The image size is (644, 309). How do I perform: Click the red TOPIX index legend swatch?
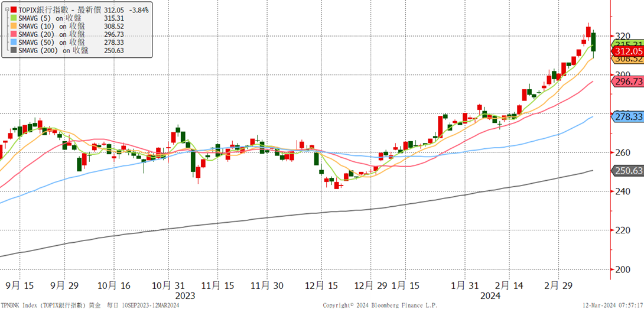pyautogui.click(x=14, y=9)
